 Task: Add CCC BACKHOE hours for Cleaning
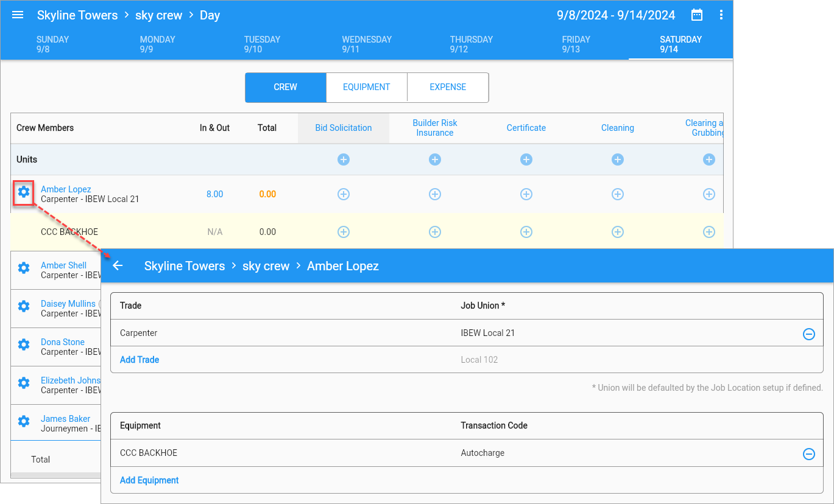(618, 232)
